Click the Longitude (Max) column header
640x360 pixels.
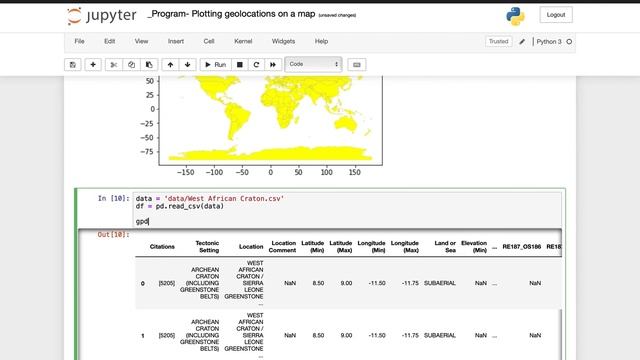point(404,247)
